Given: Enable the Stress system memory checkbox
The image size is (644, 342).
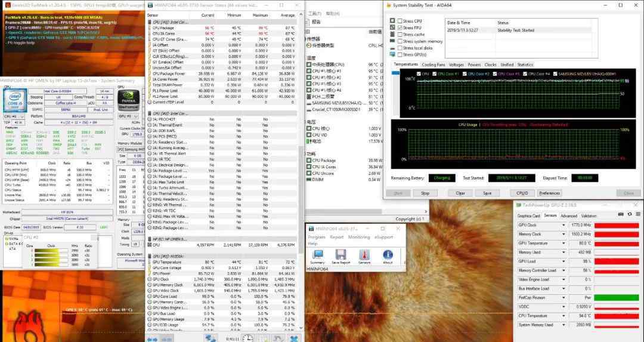Looking at the screenshot, I should pos(400,41).
